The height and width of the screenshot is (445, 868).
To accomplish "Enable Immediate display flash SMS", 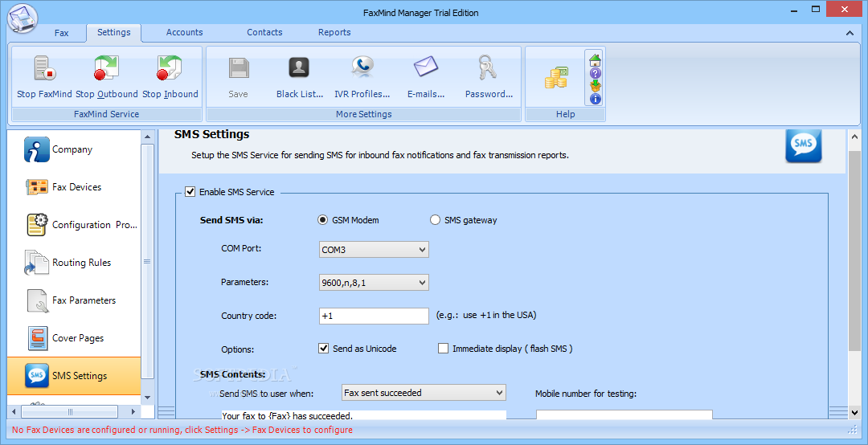I will (443, 348).
